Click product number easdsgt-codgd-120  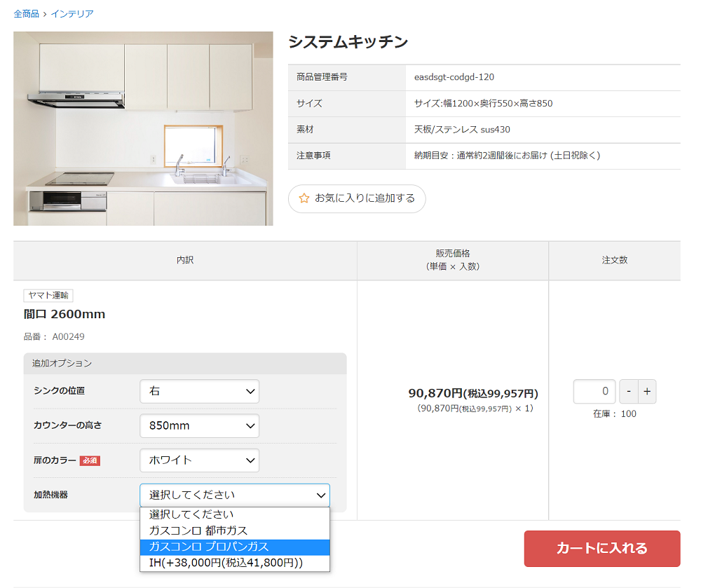(x=454, y=77)
